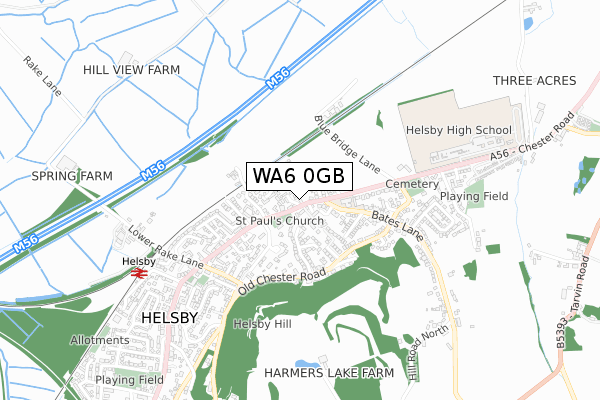This screenshot has height=400, width=600.
Task: Select the B5393 - Tarvin Road label
Action: 572,302
